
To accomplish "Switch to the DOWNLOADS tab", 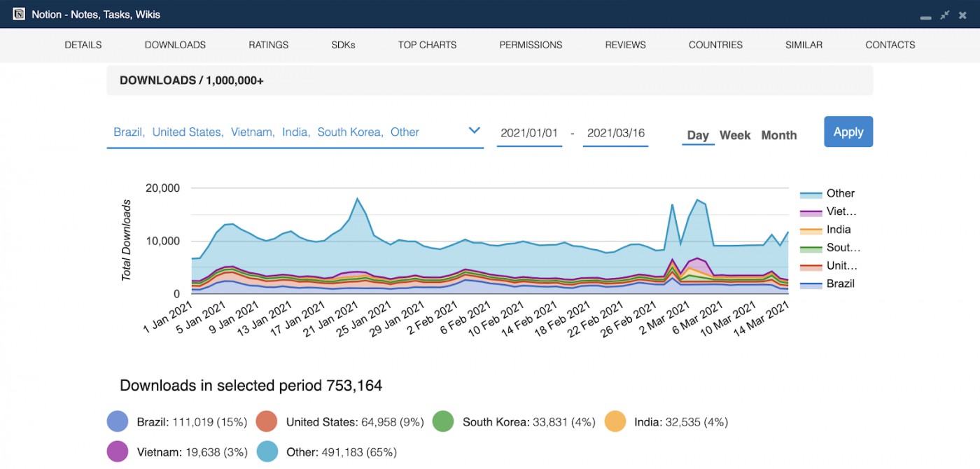I will pos(175,45).
